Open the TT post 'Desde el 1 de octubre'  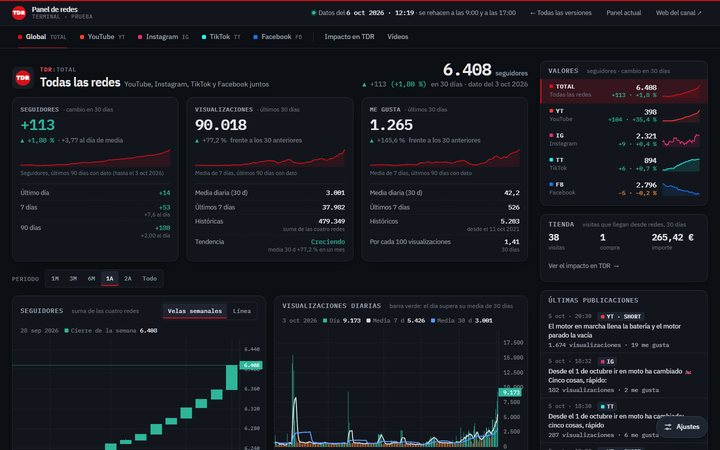click(615, 421)
